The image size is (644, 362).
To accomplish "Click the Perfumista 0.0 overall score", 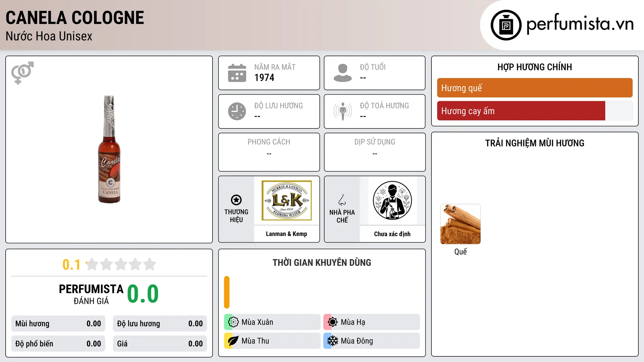I will (143, 294).
